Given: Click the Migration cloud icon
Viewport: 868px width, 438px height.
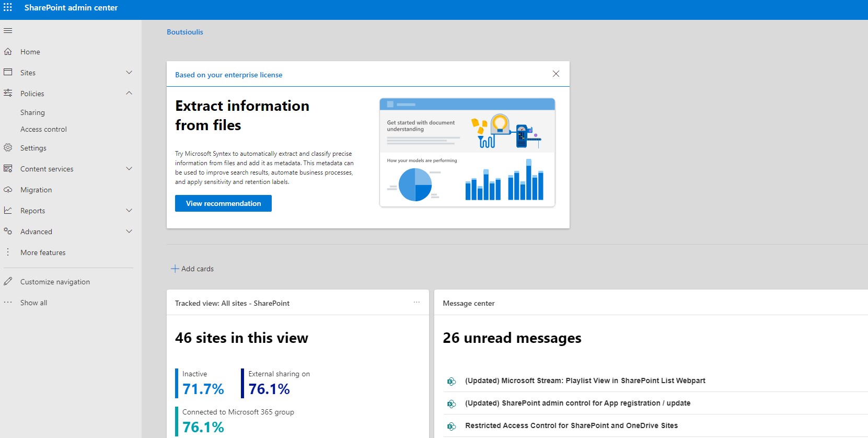Looking at the screenshot, I should pos(8,190).
